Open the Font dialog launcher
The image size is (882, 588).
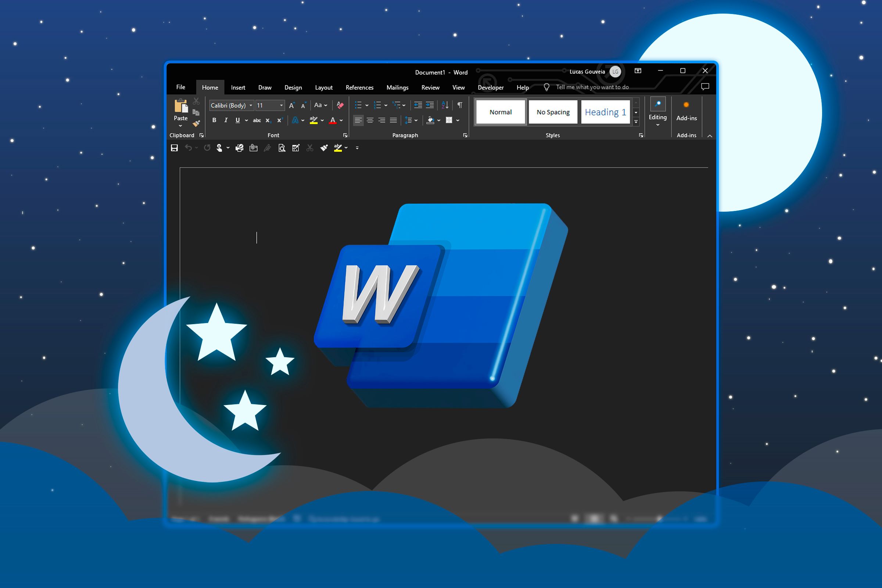coord(345,135)
